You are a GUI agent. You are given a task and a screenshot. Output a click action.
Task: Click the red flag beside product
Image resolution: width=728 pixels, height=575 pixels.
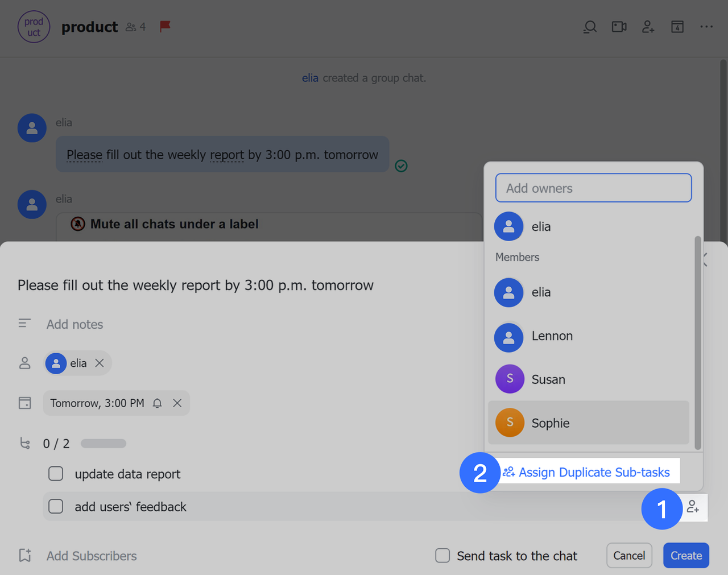[x=165, y=26]
